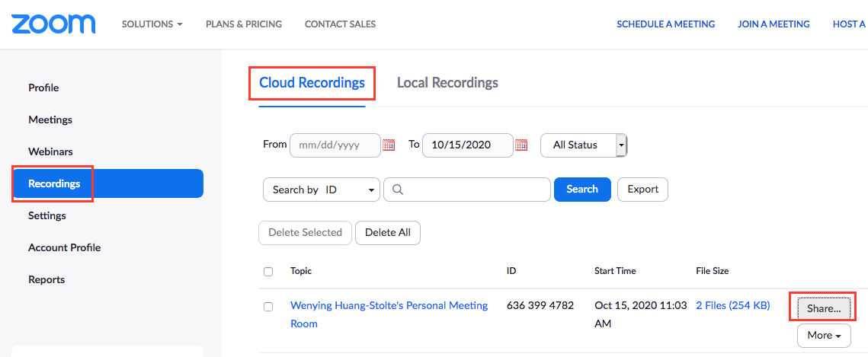Image resolution: width=868 pixels, height=357 pixels.
Task: Click the File Size column header
Action: 712,271
